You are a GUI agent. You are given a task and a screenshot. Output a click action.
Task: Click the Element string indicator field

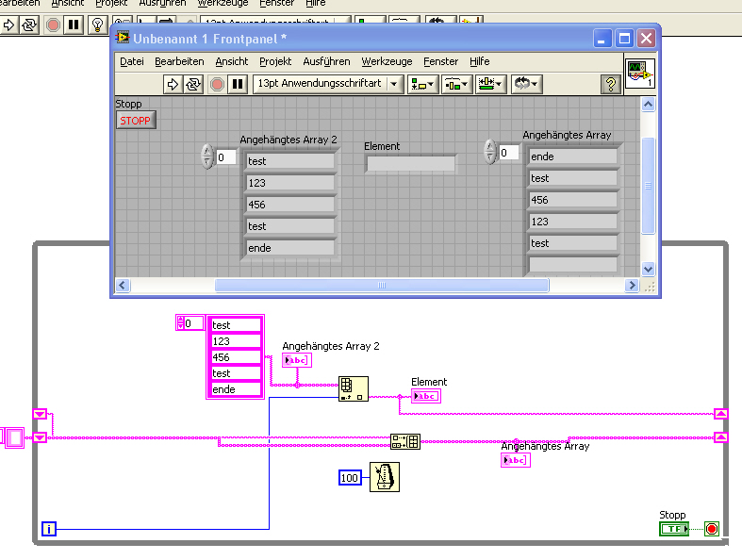(411, 164)
